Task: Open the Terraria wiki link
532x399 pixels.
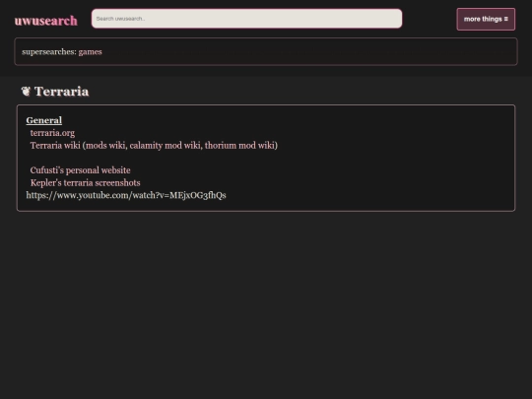Action: click(x=55, y=146)
